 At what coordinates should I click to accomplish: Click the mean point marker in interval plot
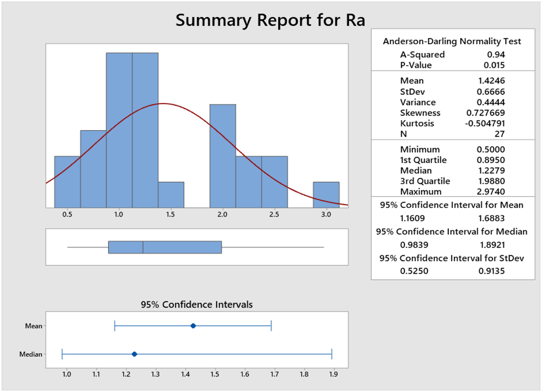[193, 326]
